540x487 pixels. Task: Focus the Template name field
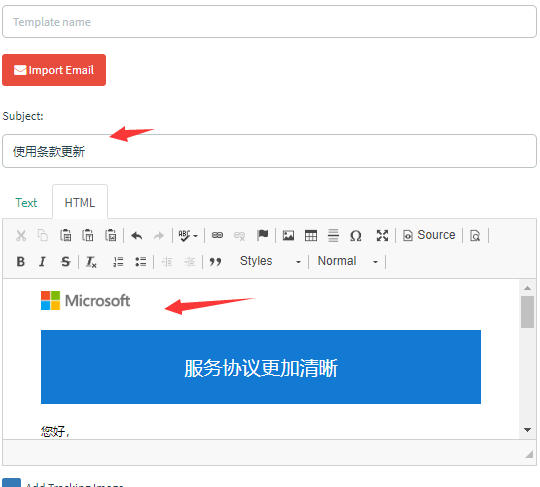tap(269, 22)
